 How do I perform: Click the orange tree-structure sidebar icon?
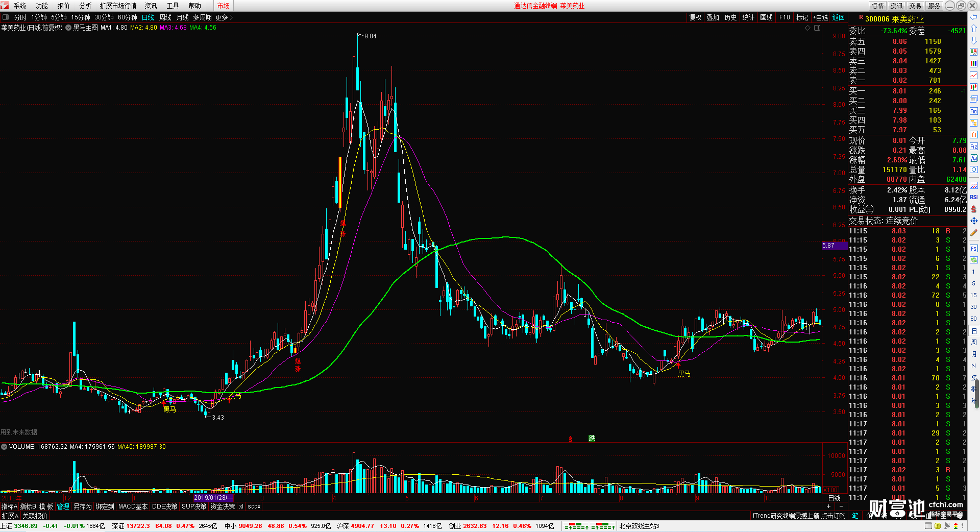pyautogui.click(x=974, y=123)
